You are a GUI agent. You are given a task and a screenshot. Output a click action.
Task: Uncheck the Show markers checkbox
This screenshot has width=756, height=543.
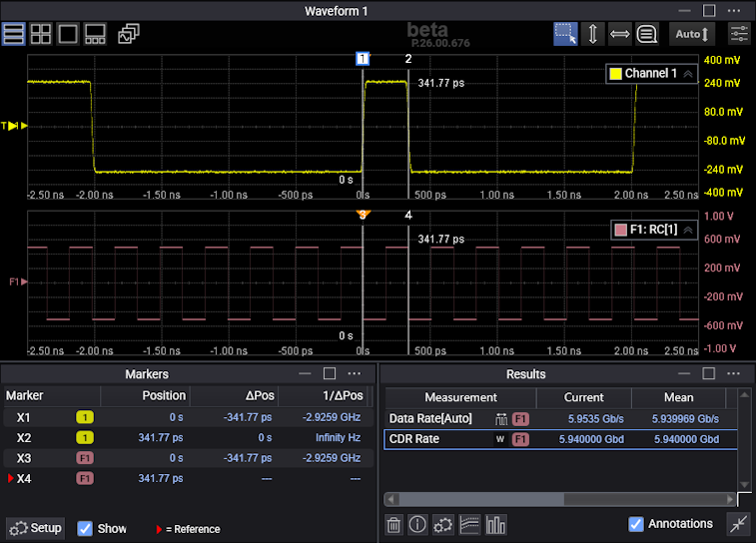86,528
